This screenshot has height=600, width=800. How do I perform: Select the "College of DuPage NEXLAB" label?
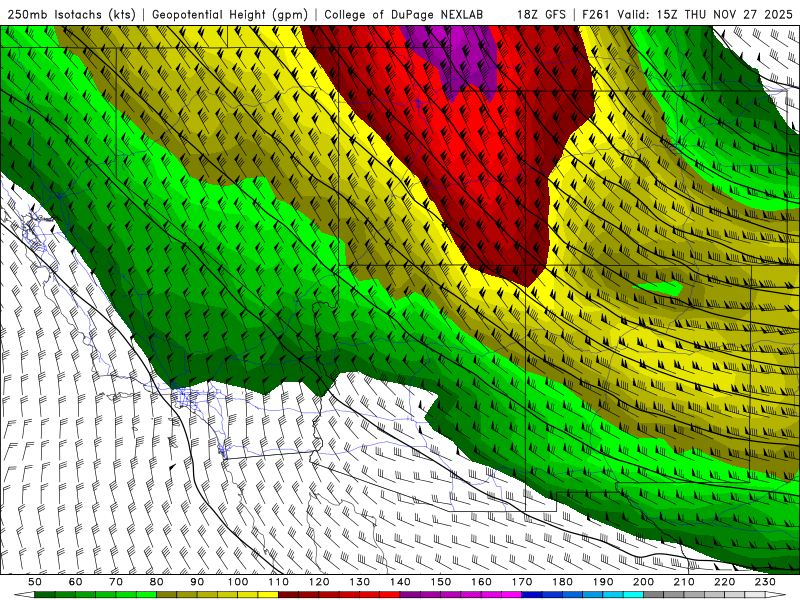[x=403, y=14]
